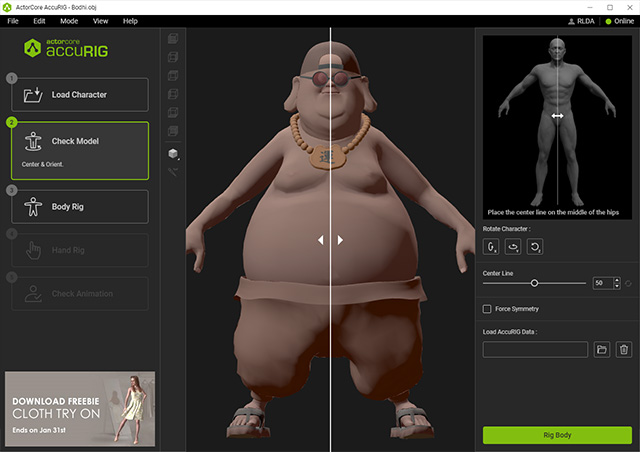The height and width of the screenshot is (452, 640).
Task: Reset the Center Line value
Action: 628,284
